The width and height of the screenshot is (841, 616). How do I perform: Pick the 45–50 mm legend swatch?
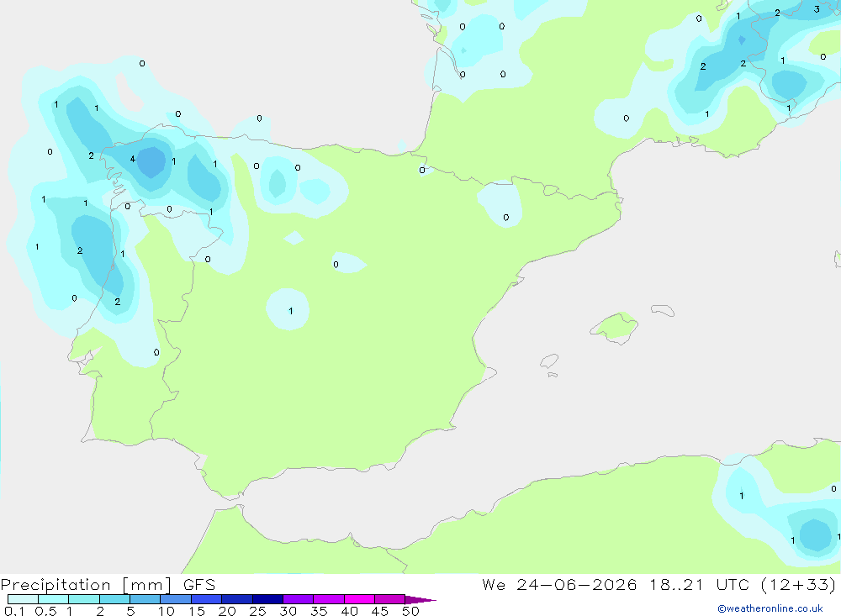tap(390, 599)
